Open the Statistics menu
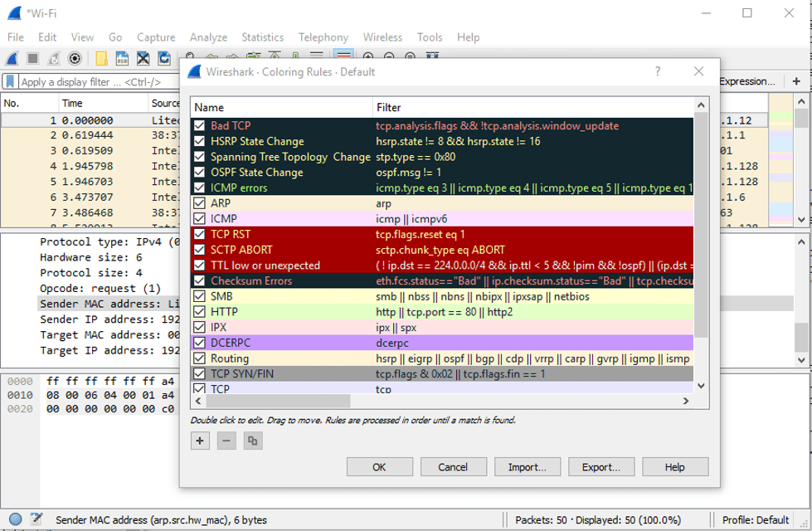Screen dimensions: 812x531 click(x=262, y=37)
